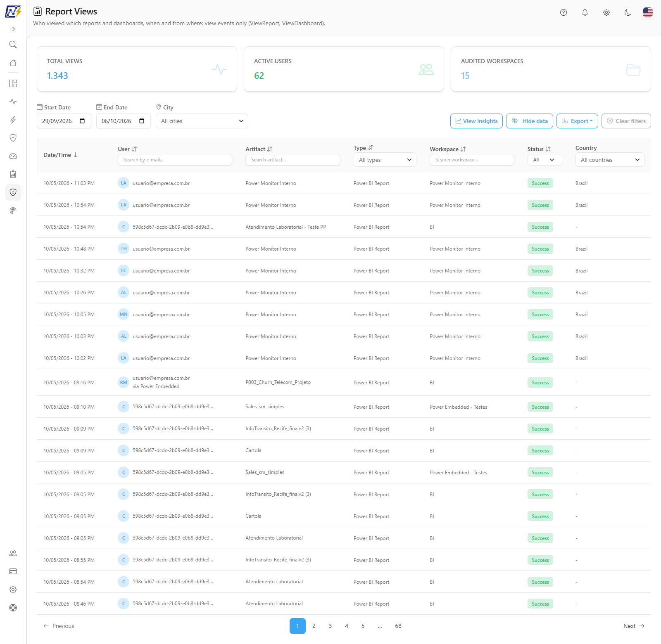The height and width of the screenshot is (644, 661).
Task: Go to page 5
Action: point(363,626)
